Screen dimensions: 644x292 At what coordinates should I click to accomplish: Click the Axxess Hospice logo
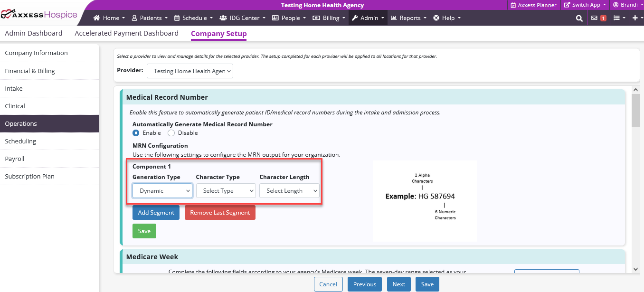click(x=39, y=15)
